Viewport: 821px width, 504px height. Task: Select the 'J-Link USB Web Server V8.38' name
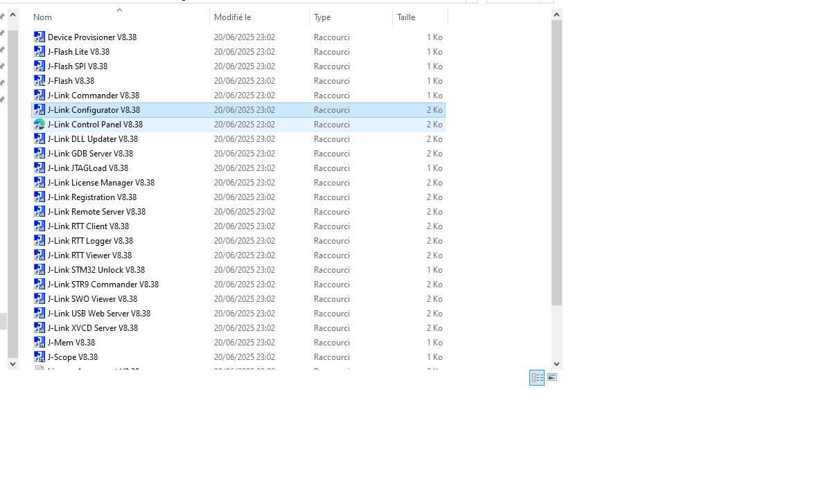point(99,314)
